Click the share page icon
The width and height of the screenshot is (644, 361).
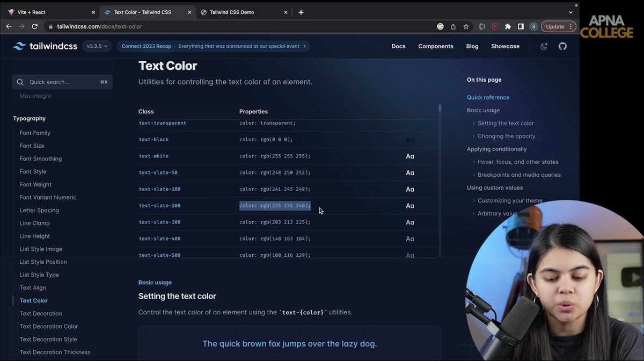pos(453,26)
